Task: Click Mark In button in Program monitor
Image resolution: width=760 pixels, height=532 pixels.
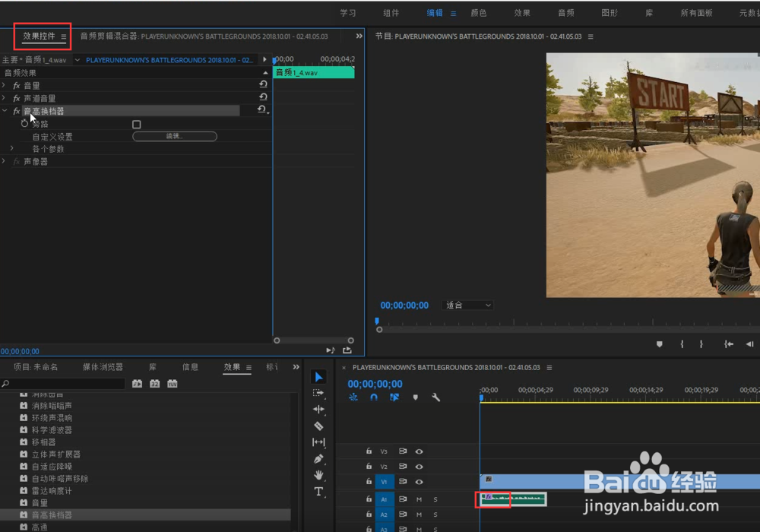Action: tap(682, 344)
